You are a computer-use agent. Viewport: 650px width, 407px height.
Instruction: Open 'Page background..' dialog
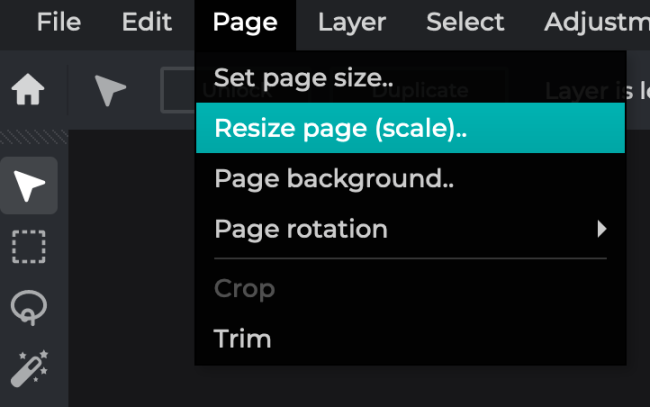(x=334, y=179)
